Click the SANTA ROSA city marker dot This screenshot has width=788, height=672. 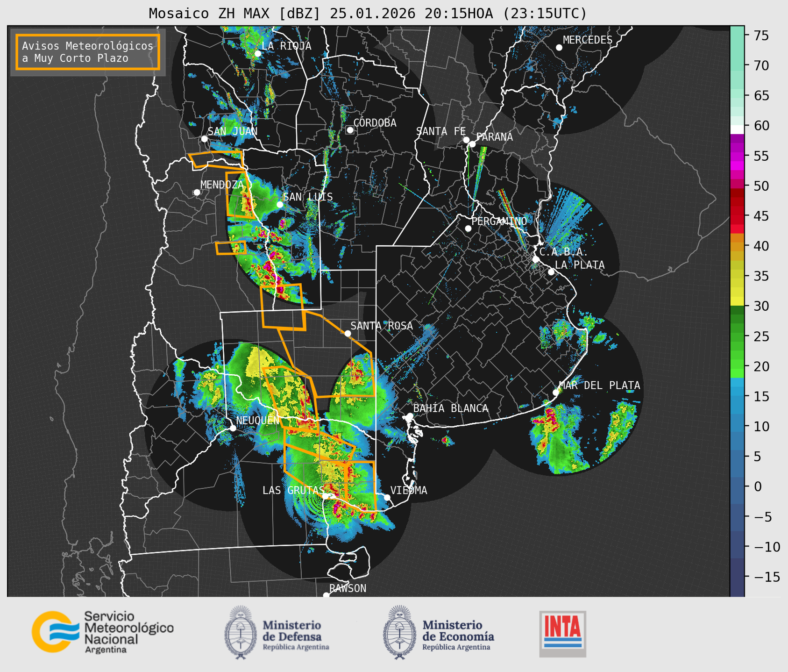pos(348,333)
